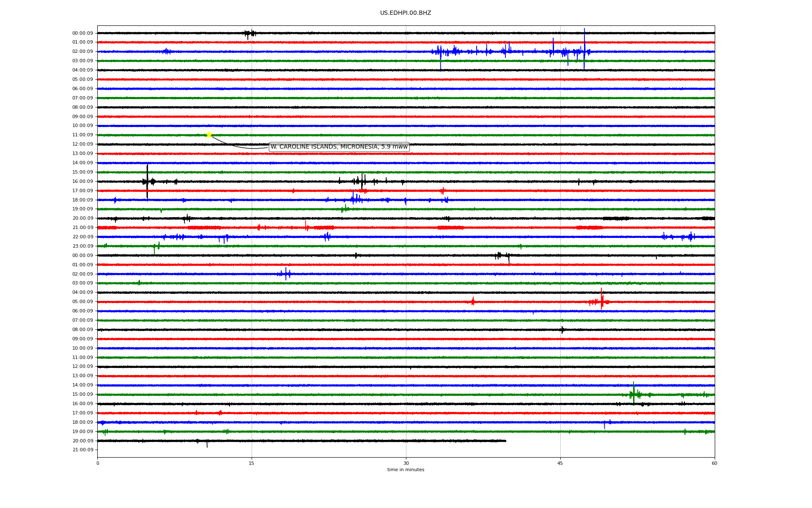Click the green burst on the second 15:00:09 trace

pos(634,394)
